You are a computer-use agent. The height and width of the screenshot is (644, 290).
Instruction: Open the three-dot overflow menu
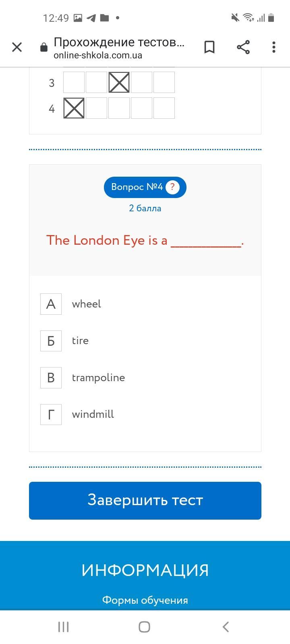(x=274, y=47)
